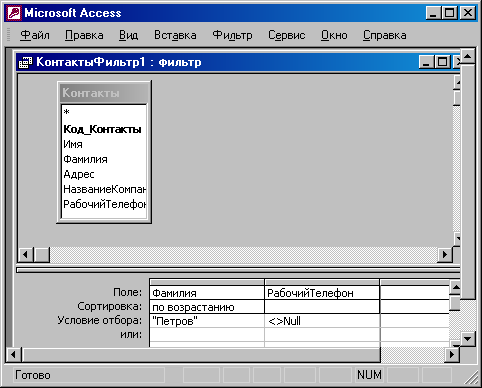482x388 pixels.
Task: Select the Фамилия field in Контакты table list
Action: tap(104, 159)
